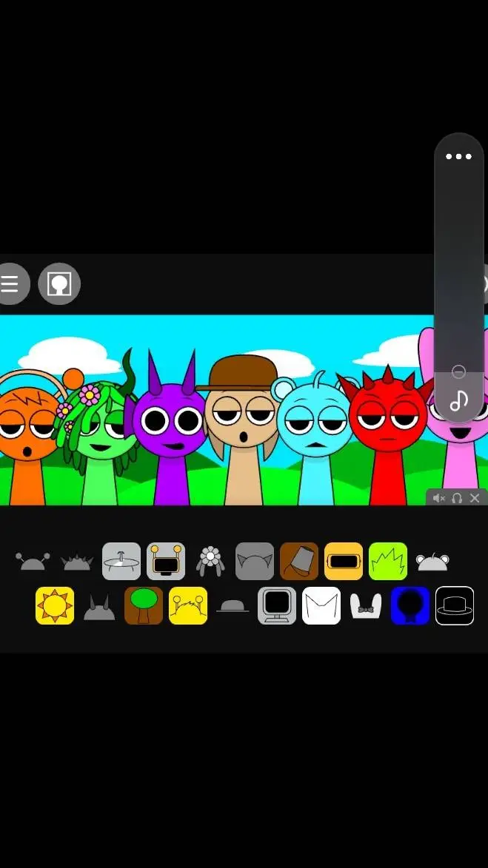This screenshot has width=488, height=868.
Task: Click the character portrait button
Action: coord(59,284)
